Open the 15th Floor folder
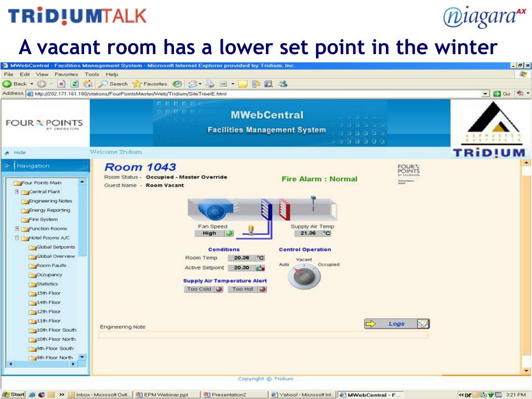The width and height of the screenshot is (532, 399). 45,293
